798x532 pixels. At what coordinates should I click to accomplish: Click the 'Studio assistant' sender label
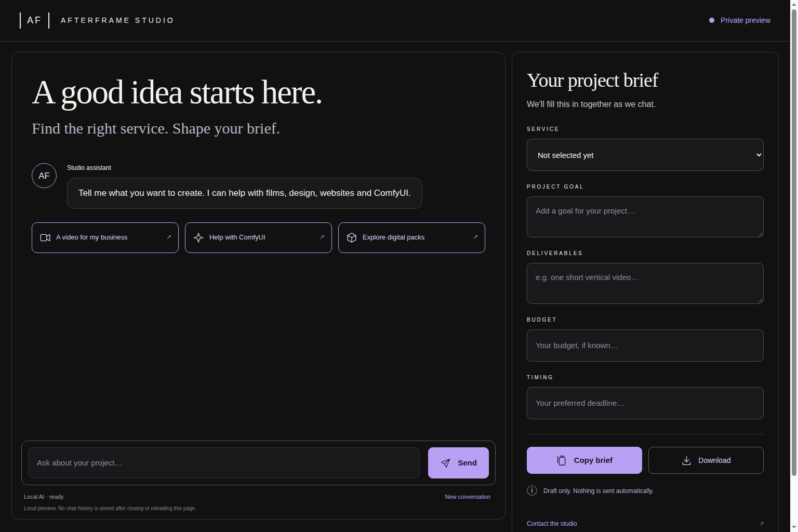point(89,167)
